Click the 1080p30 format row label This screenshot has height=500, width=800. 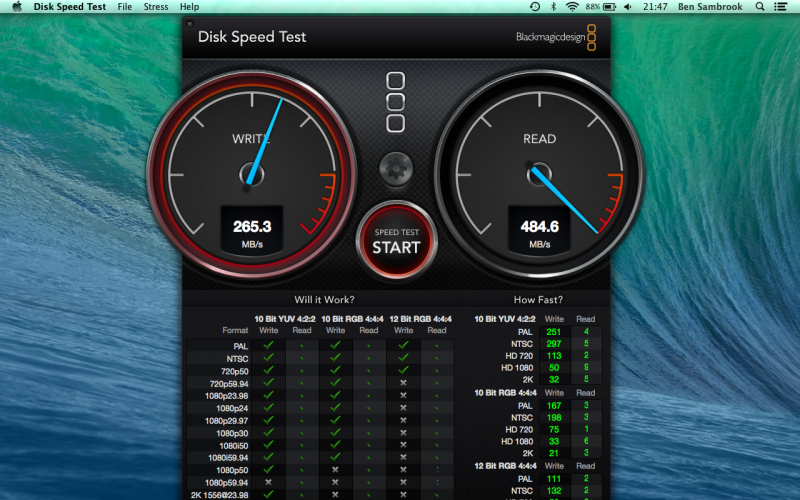tap(232, 433)
